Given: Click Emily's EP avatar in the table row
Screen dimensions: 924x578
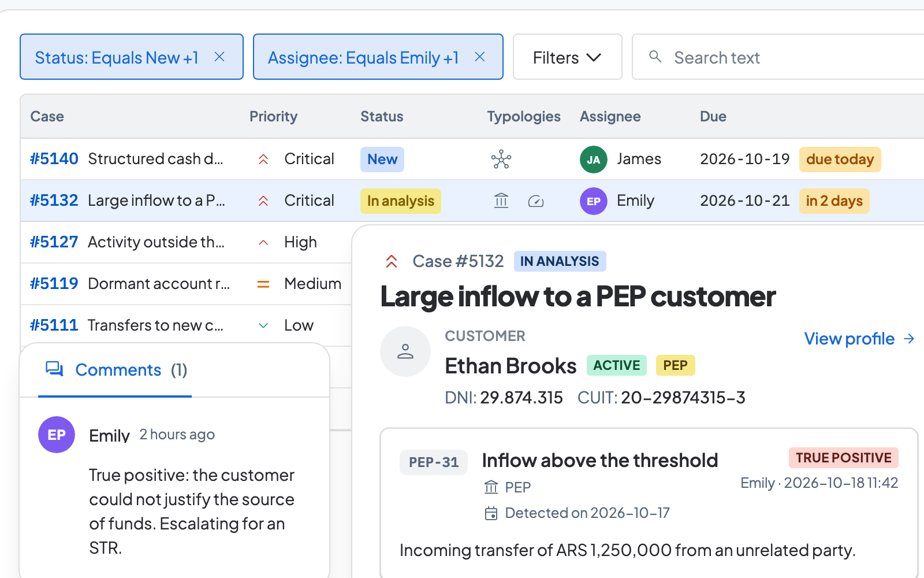Looking at the screenshot, I should tap(594, 201).
